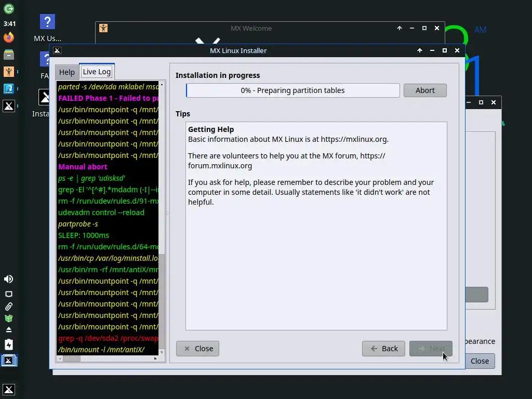The image size is (532, 399).
Task: Maximize the MX Linux Installer window
Action: tap(445, 50)
